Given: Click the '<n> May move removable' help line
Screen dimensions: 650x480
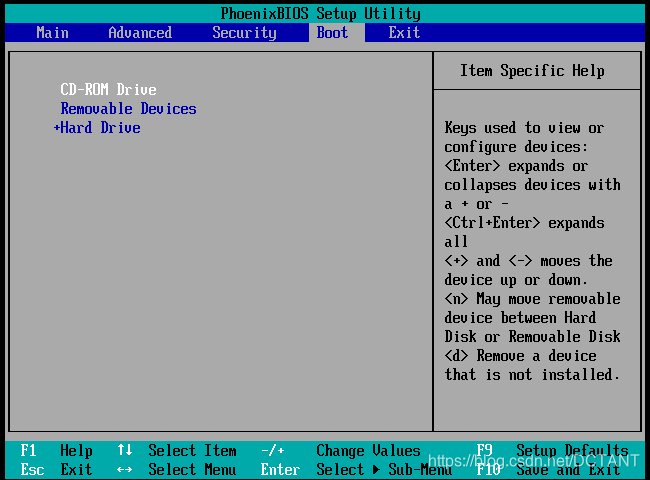Looking at the screenshot, I should point(532,299).
